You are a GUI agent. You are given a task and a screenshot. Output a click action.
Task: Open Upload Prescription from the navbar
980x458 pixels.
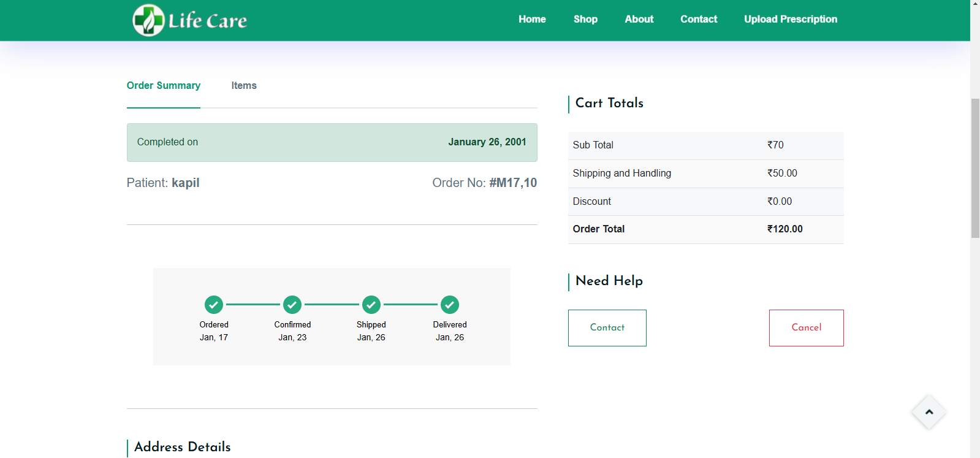point(790,19)
